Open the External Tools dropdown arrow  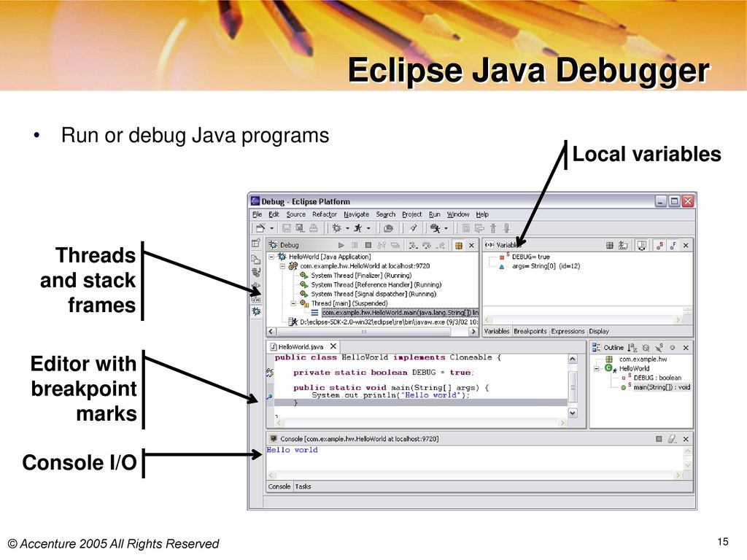446,228
